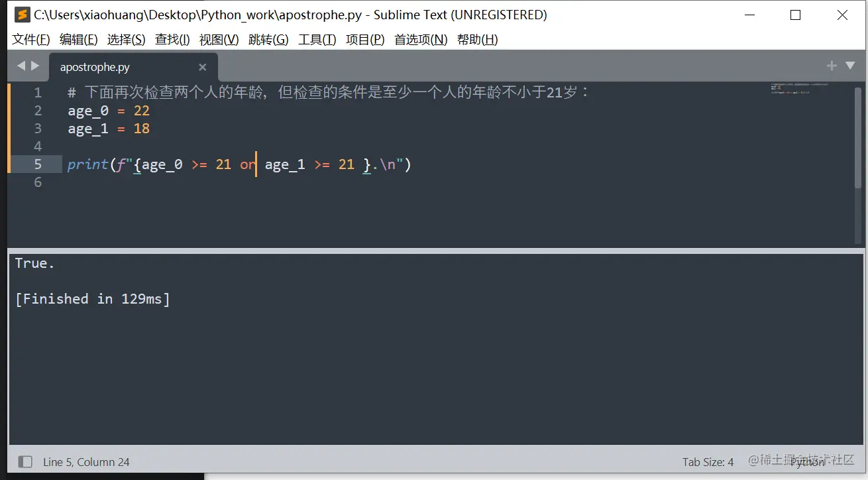Open the 帮助(H) menu
868x480 pixels.
tap(478, 40)
